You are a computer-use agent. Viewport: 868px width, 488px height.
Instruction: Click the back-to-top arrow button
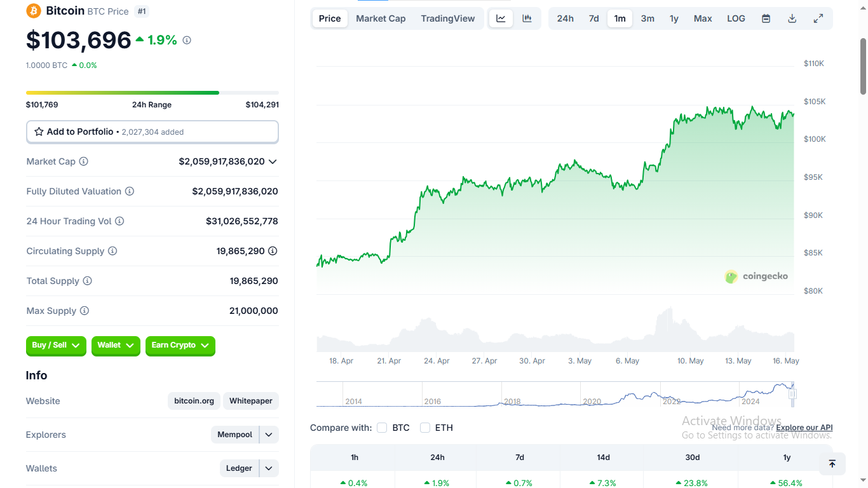tap(832, 464)
